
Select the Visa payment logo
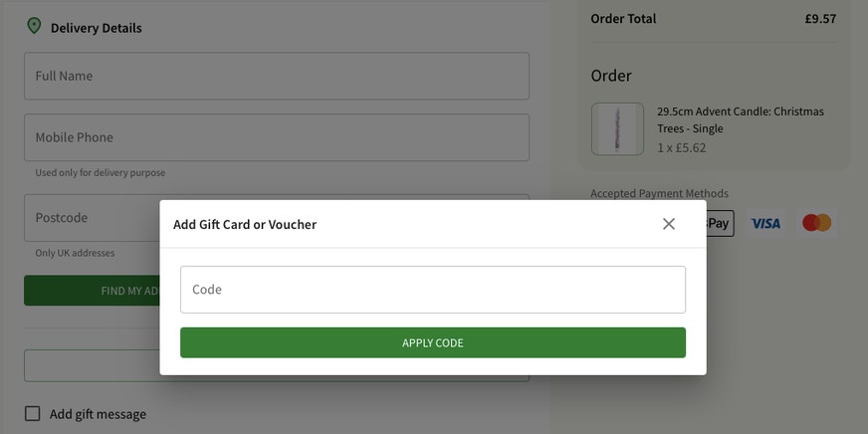pos(765,224)
